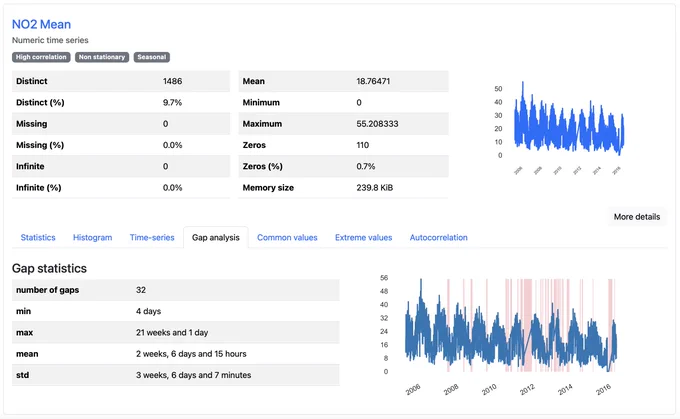Click the High correlation badge
This screenshot has height=419, width=680.
(x=41, y=57)
